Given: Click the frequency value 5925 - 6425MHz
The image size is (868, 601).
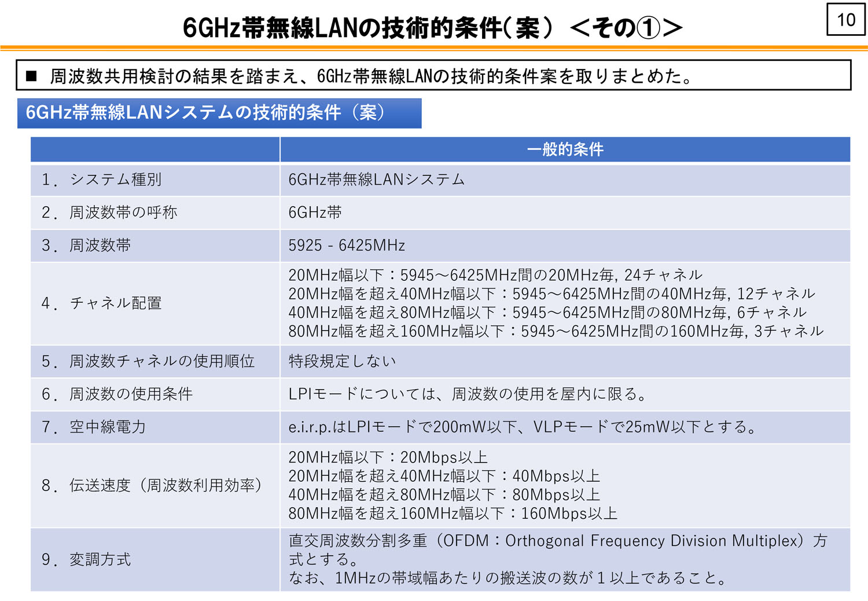Looking at the screenshot, I should 347,245.
